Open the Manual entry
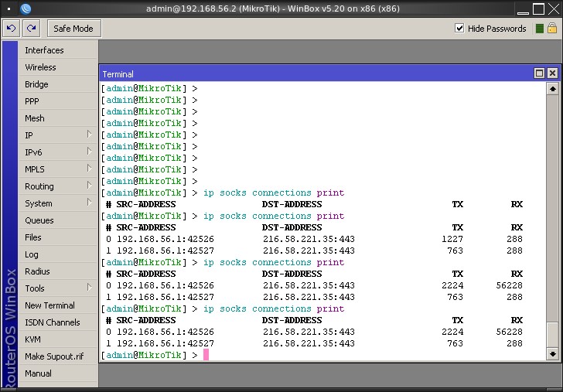Viewport: 563px width, 392px height. tap(58, 373)
